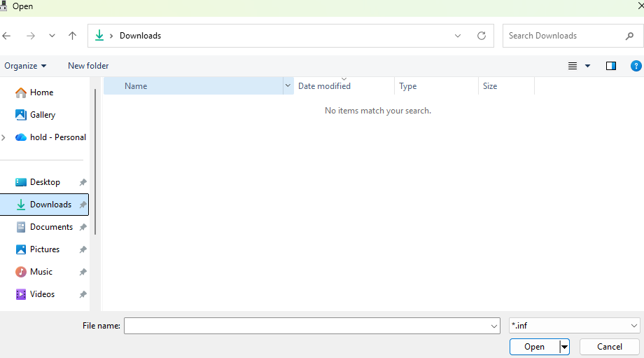
Task: Open more view options dropdown arrow
Action: pyautogui.click(x=587, y=66)
